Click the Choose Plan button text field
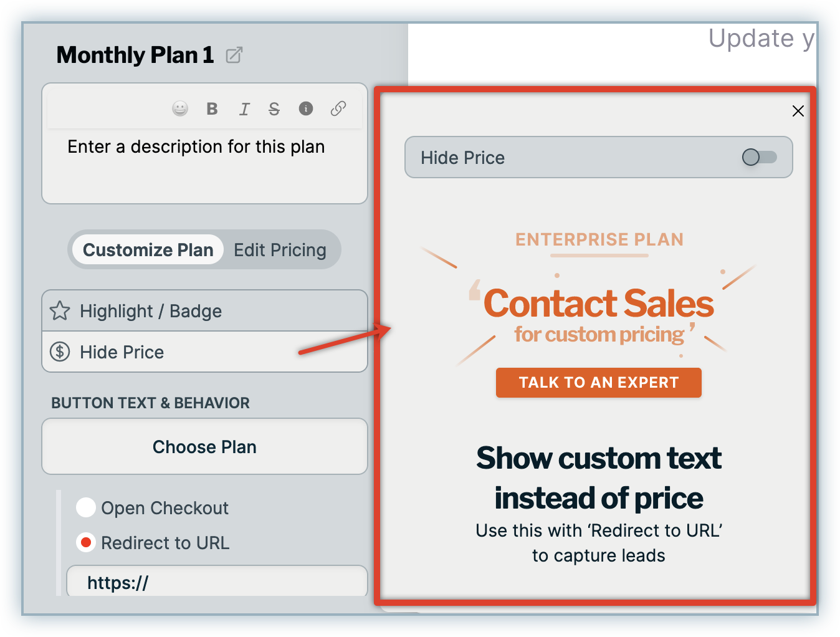Image resolution: width=840 pixels, height=637 pixels. (204, 447)
